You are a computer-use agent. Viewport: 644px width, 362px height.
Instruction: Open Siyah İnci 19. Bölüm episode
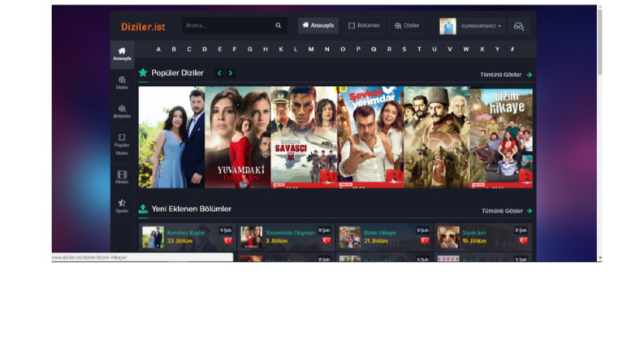[x=483, y=237]
